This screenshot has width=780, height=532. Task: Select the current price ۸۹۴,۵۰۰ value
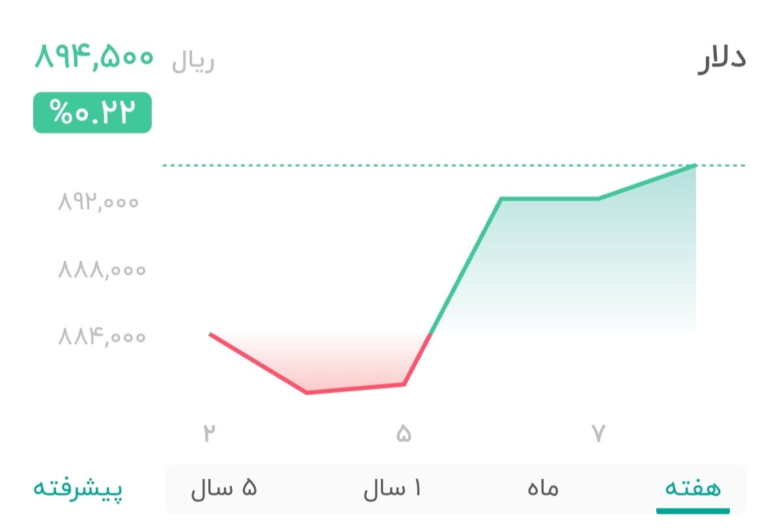click(x=93, y=59)
